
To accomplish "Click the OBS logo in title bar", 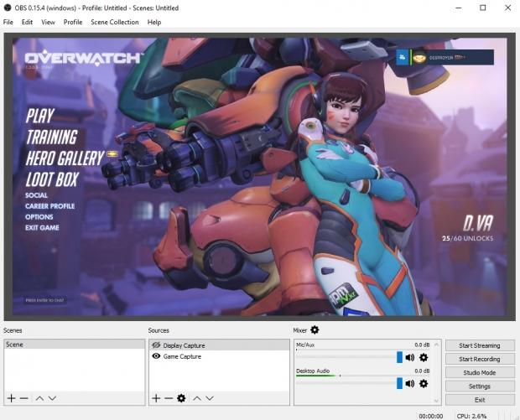I will (x=8, y=8).
